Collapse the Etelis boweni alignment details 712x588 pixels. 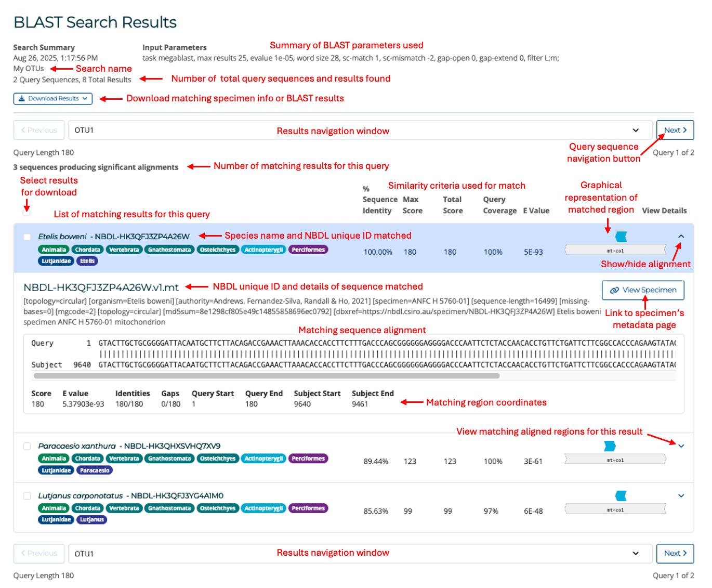[681, 237]
